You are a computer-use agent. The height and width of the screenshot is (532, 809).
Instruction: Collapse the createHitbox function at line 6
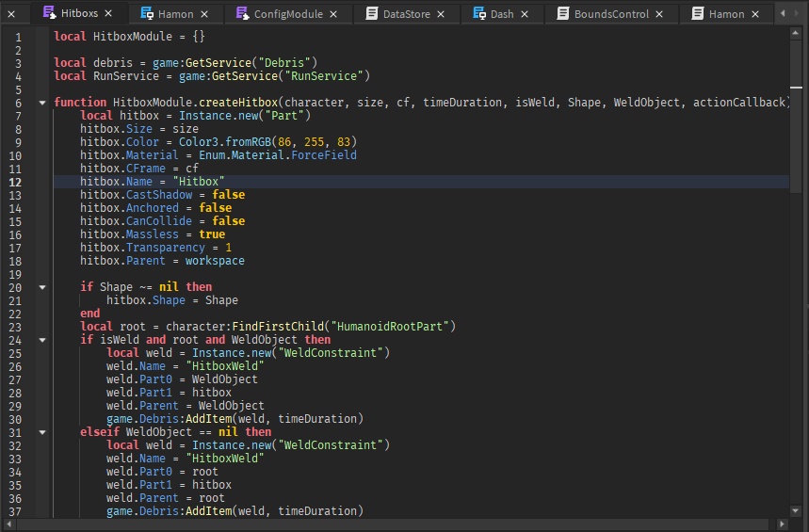(x=42, y=103)
